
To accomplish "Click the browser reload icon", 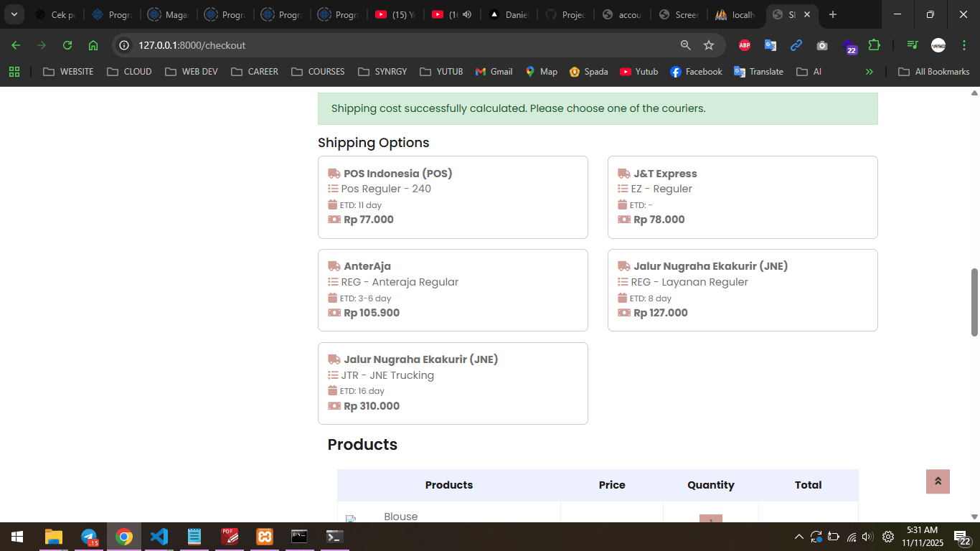I will [x=67, y=44].
